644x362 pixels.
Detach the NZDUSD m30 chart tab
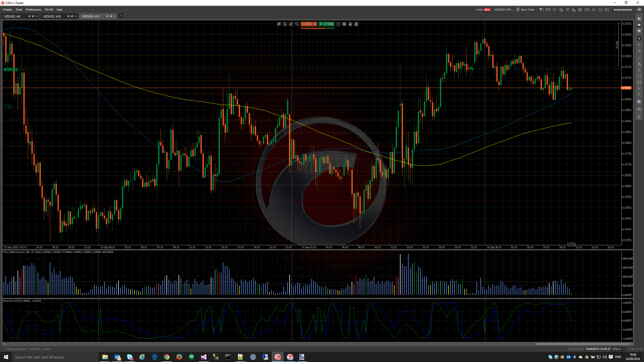click(x=69, y=16)
